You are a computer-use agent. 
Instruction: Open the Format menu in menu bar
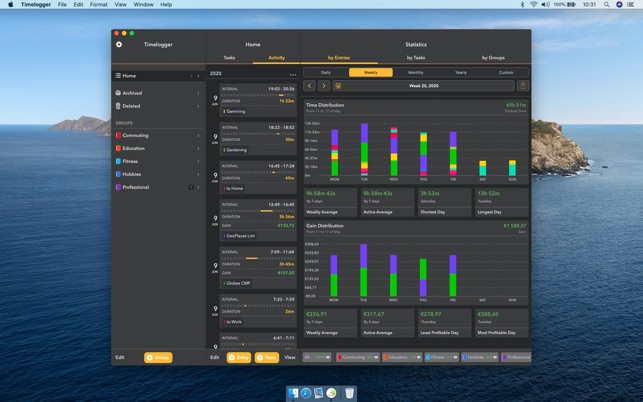coord(98,5)
